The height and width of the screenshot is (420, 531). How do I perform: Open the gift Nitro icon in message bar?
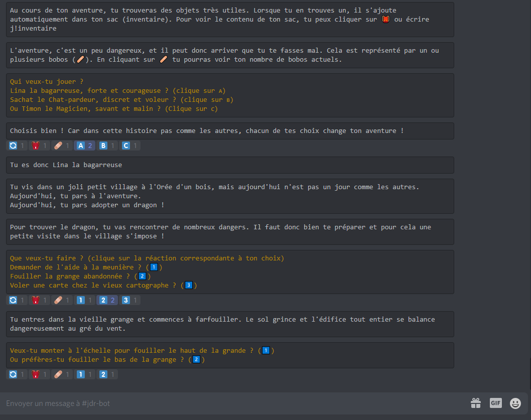click(475, 403)
